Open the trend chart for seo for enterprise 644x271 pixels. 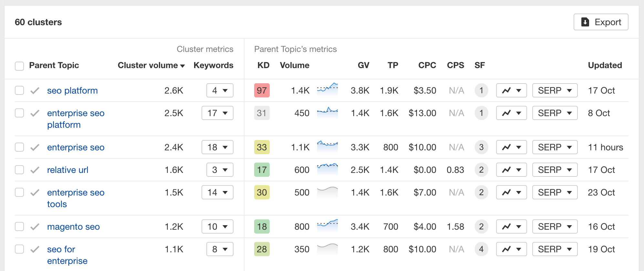(511, 249)
